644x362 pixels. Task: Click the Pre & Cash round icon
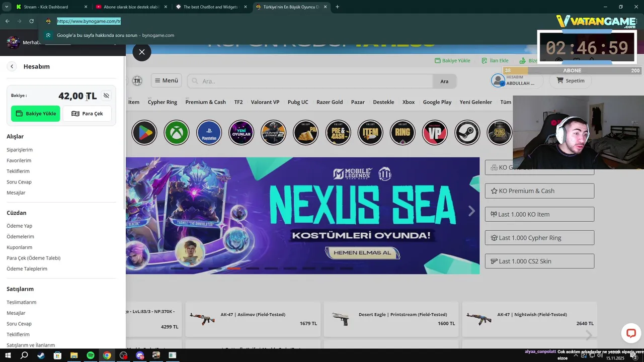[x=338, y=132]
